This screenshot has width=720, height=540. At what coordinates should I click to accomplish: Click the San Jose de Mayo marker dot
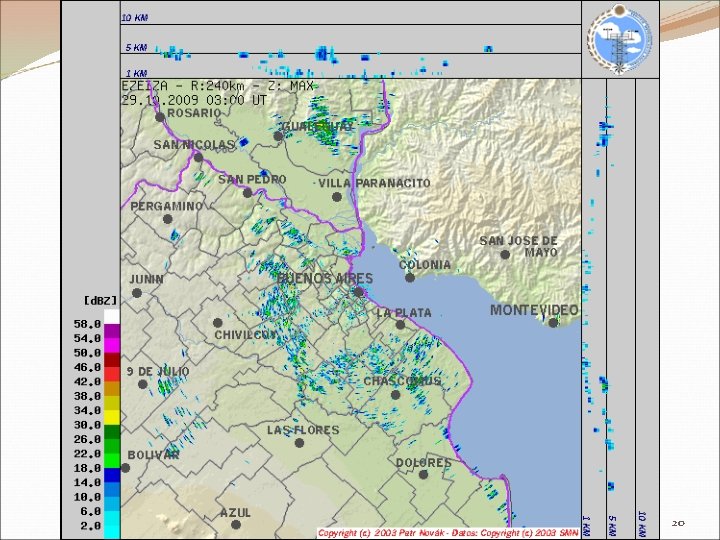click(x=505, y=254)
